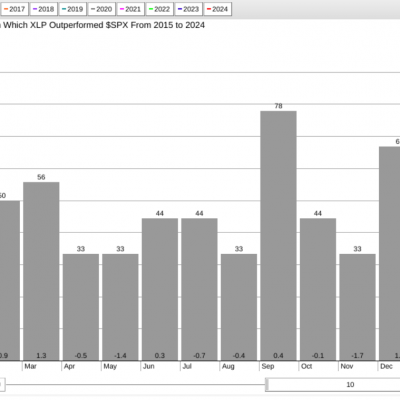Image resolution: width=400 pixels, height=400 pixels.
Task: Click the chart title about XLP outperforming $SPX
Action: [x=102, y=25]
